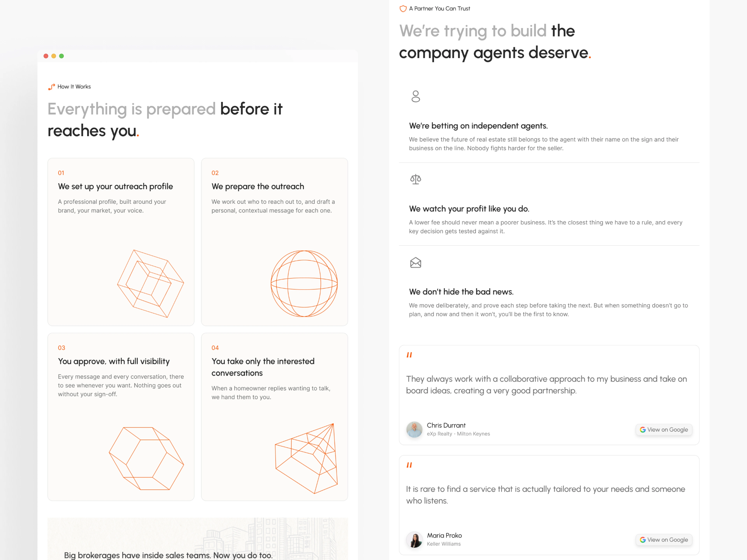Click the wireframe globe illustration in card 02
The image size is (747, 560).
pos(304,283)
